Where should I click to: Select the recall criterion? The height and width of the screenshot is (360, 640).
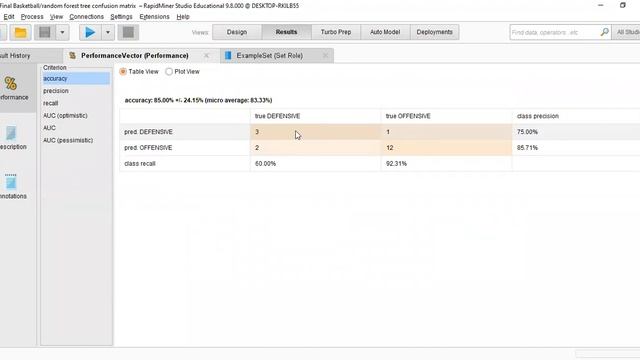[51, 103]
